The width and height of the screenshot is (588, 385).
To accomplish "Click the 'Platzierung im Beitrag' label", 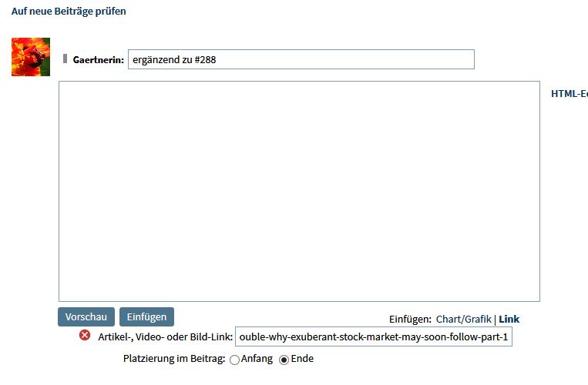I will pyautogui.click(x=174, y=359).
